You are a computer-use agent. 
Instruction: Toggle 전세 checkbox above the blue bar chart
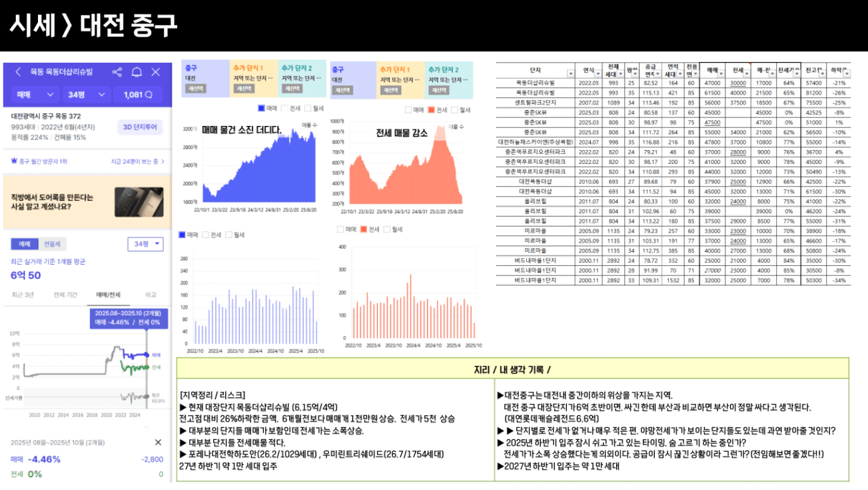pyautogui.click(x=206, y=235)
